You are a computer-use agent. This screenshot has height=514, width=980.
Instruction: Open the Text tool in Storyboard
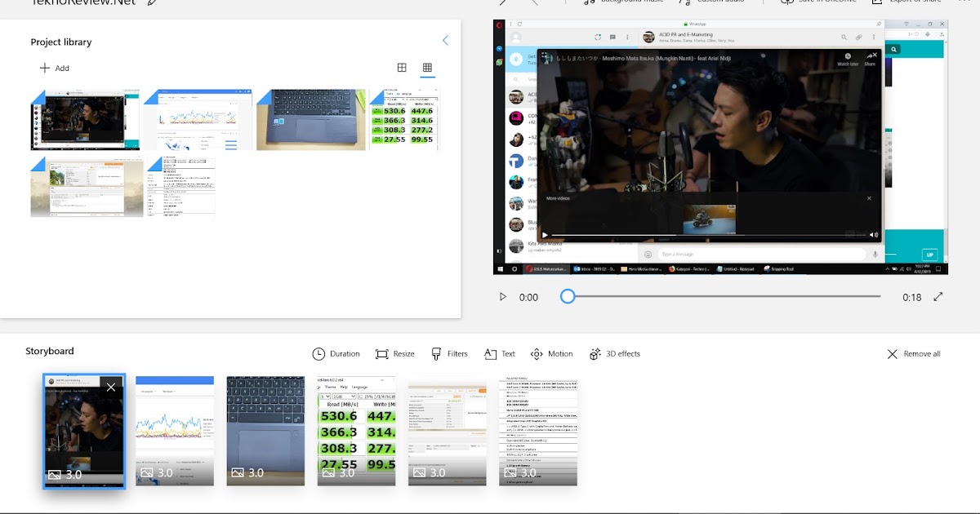(x=499, y=354)
